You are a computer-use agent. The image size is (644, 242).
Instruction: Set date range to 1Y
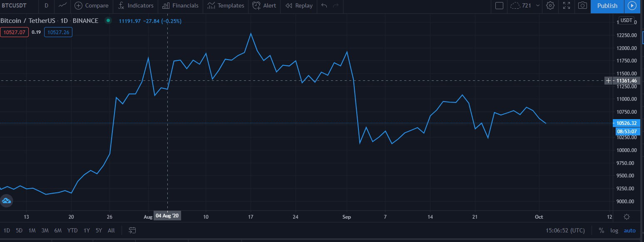click(x=87, y=230)
